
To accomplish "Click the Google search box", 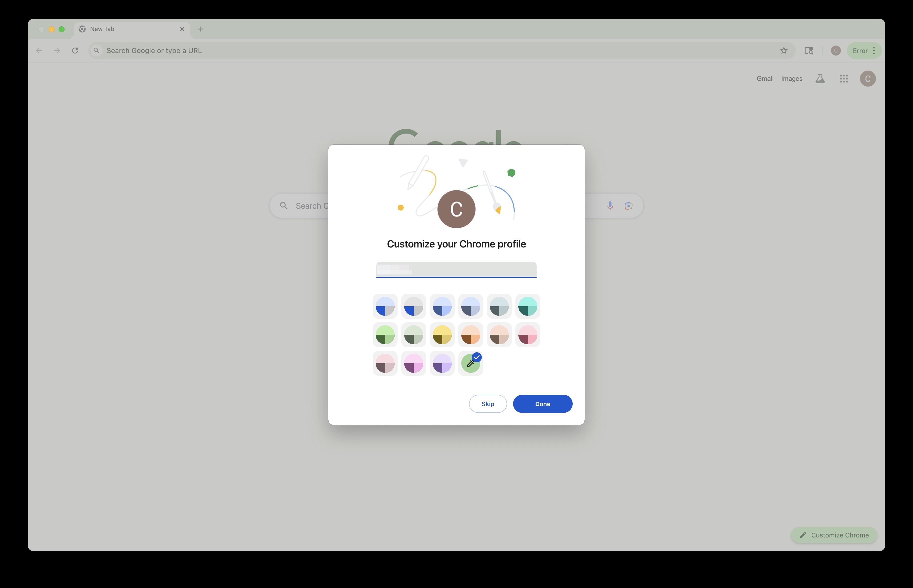I will (x=456, y=206).
